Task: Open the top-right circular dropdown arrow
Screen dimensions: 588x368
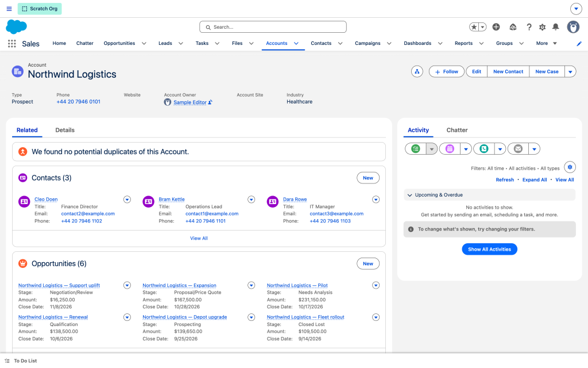Action: pyautogui.click(x=576, y=9)
